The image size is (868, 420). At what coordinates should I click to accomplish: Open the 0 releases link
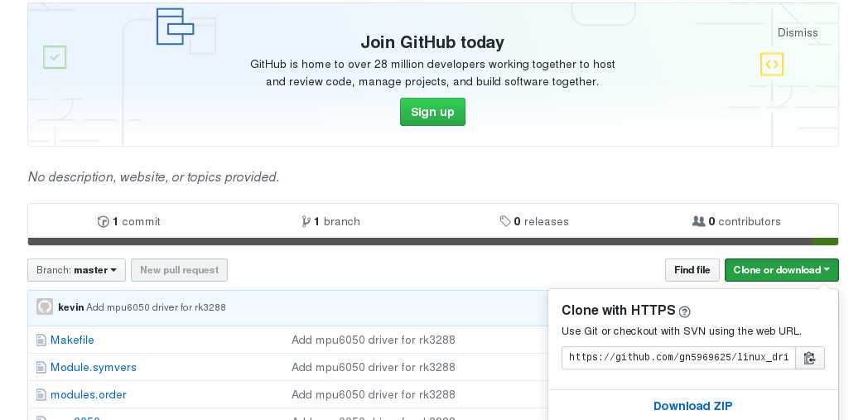[534, 221]
